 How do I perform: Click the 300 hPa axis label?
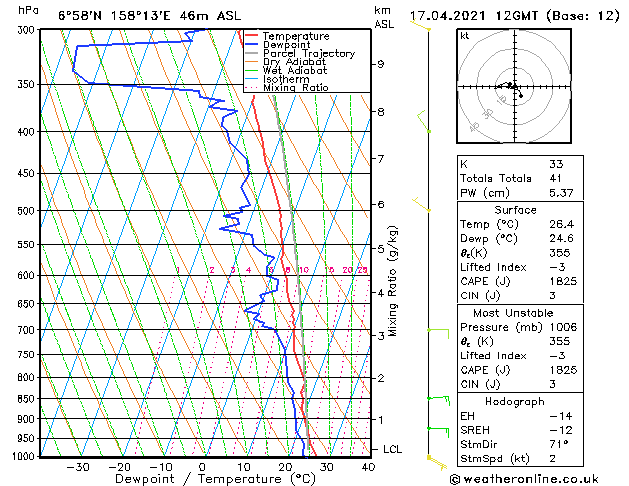tap(28, 30)
